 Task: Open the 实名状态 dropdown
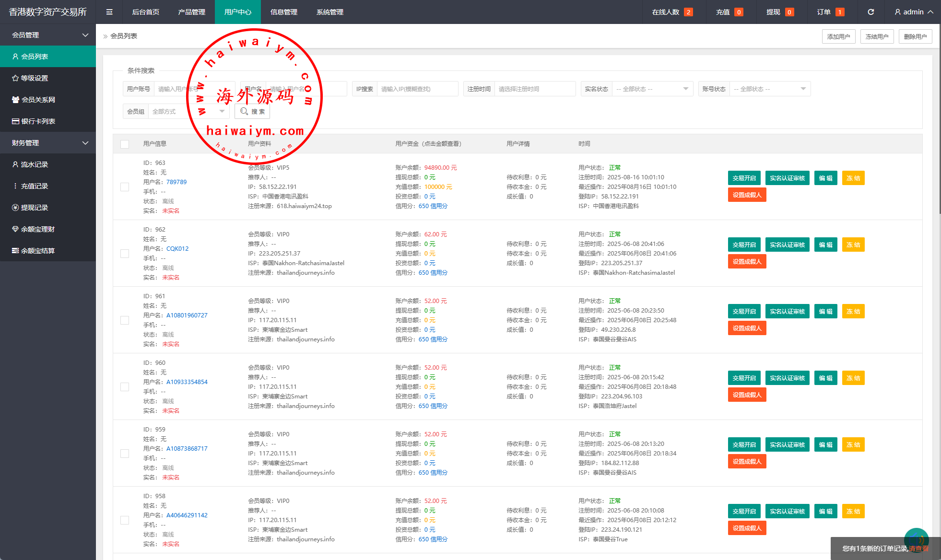click(652, 89)
